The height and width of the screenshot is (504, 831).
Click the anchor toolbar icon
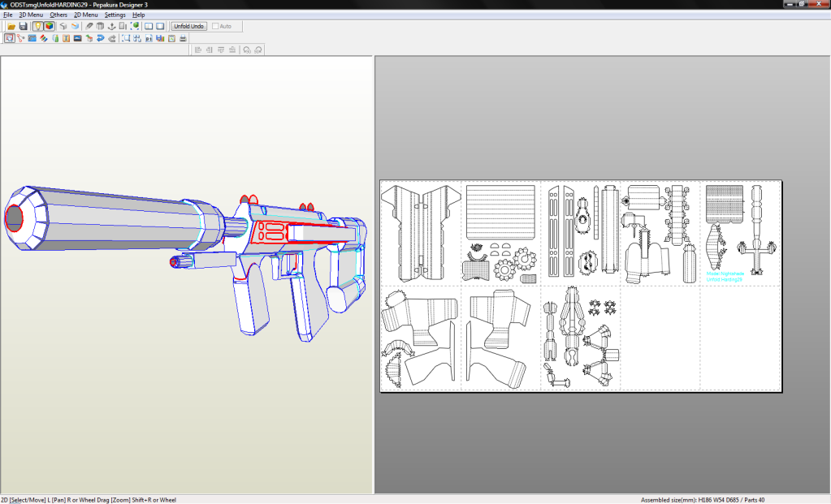click(x=112, y=26)
